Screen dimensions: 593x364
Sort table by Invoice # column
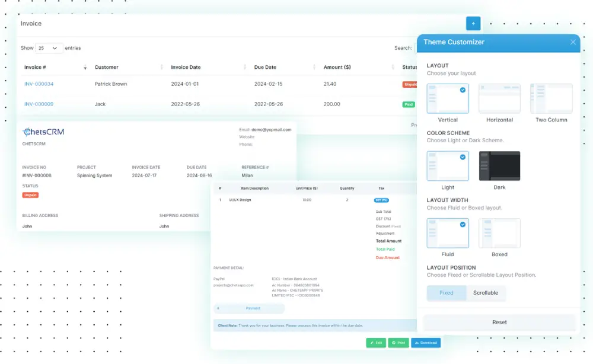click(36, 68)
